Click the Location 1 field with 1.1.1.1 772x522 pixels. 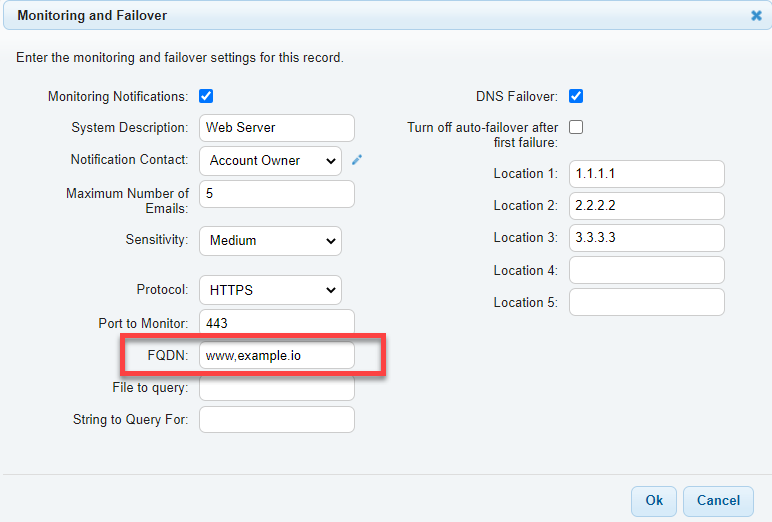646,174
